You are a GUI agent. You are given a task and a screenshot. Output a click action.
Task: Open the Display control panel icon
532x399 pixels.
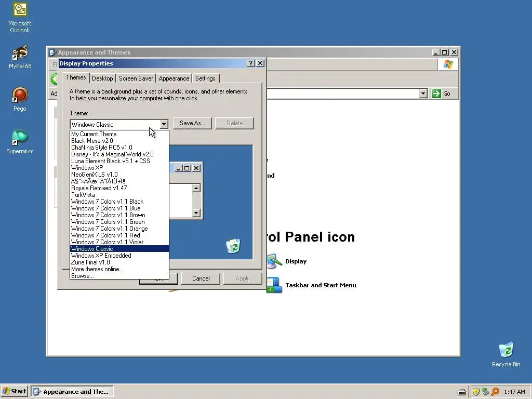click(287, 261)
